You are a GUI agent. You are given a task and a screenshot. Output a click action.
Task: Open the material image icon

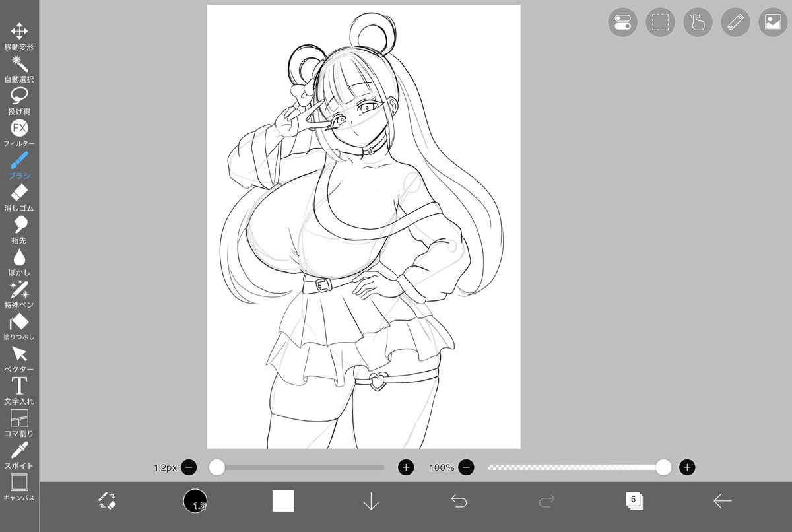(x=773, y=22)
